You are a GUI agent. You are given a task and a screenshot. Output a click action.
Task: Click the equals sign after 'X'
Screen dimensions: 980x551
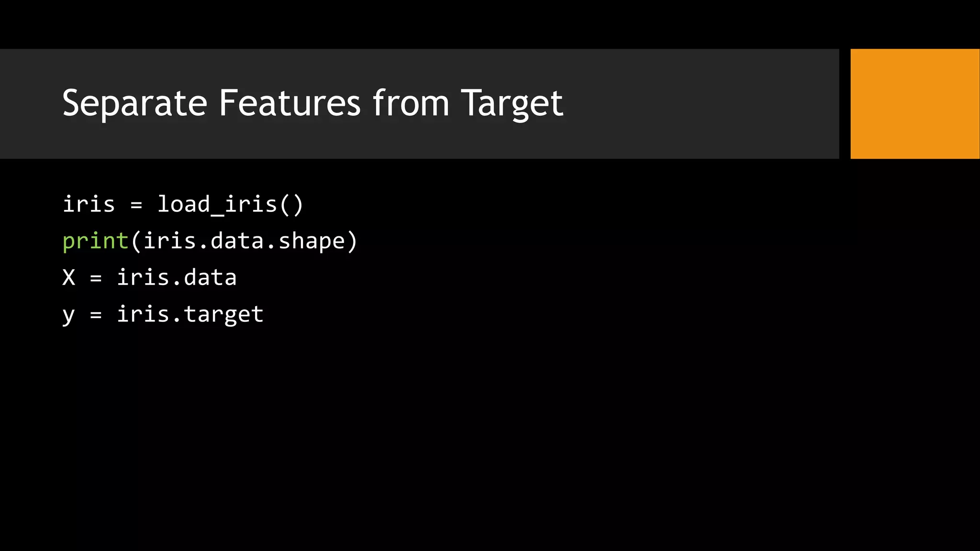[x=96, y=278]
